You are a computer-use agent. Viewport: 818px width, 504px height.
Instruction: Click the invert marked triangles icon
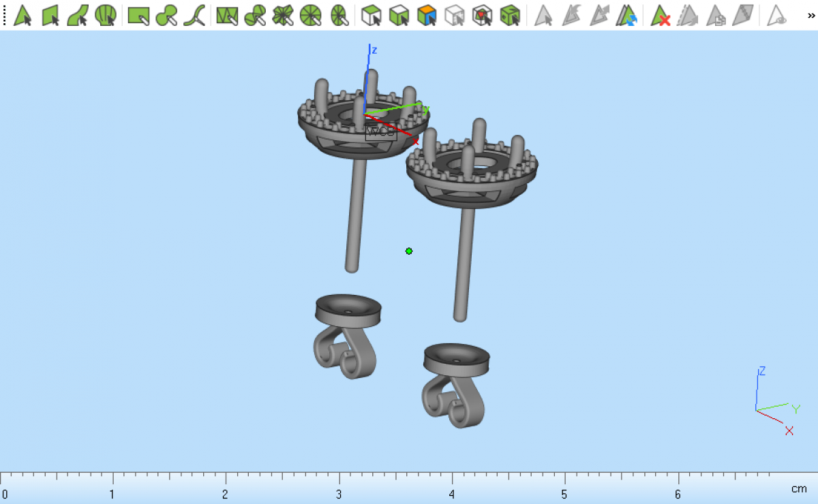pyautogui.click(x=626, y=15)
